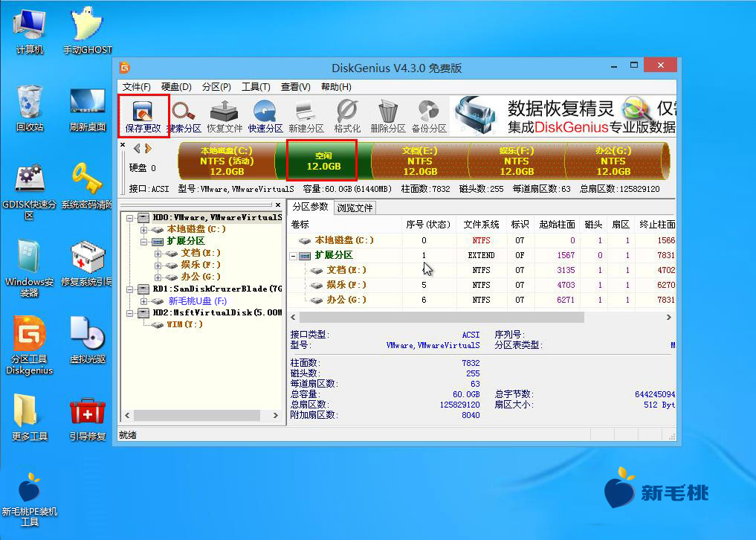Viewport: 756px width, 540px height.
Task: Switch to the 浏览文件 tab
Action: (x=355, y=208)
